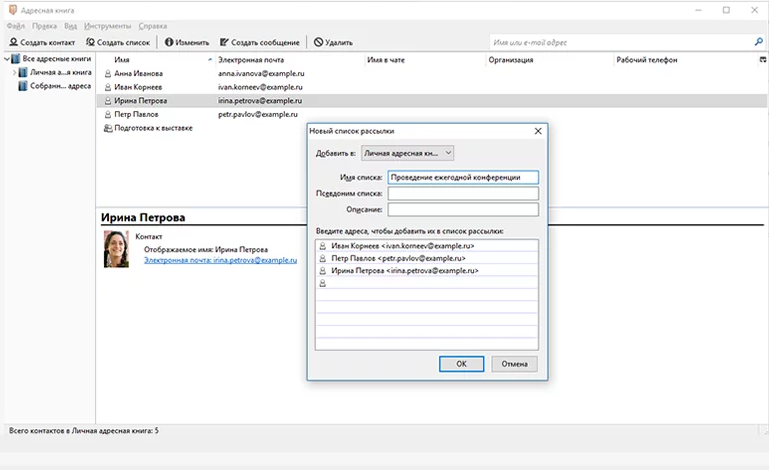The width and height of the screenshot is (769, 470).
Task: Click the Создать сообщение toolbar button
Action: [259, 43]
